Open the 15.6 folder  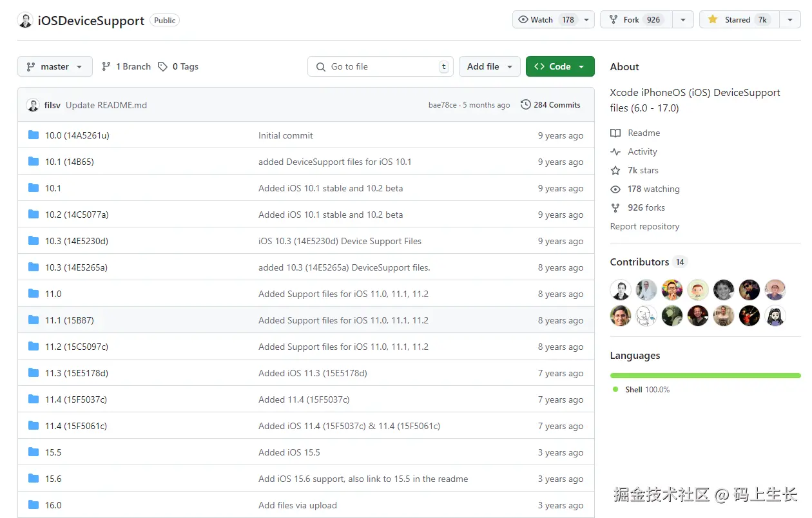point(53,479)
